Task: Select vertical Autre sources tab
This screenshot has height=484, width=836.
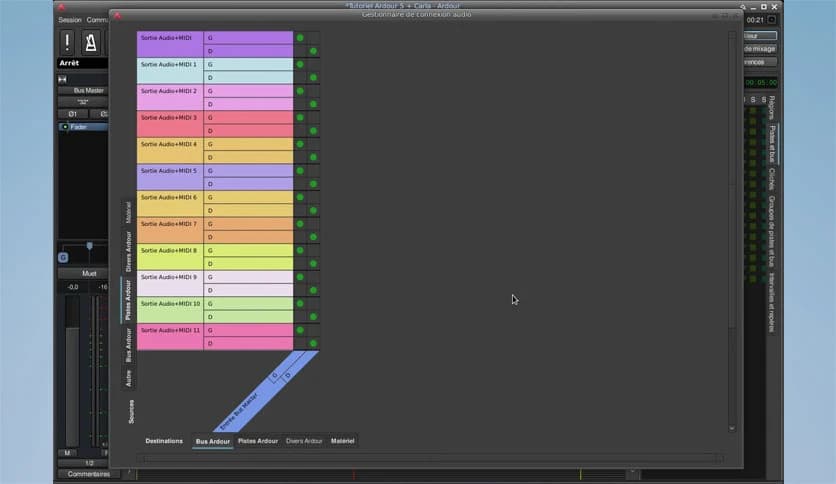Action: pos(128,378)
